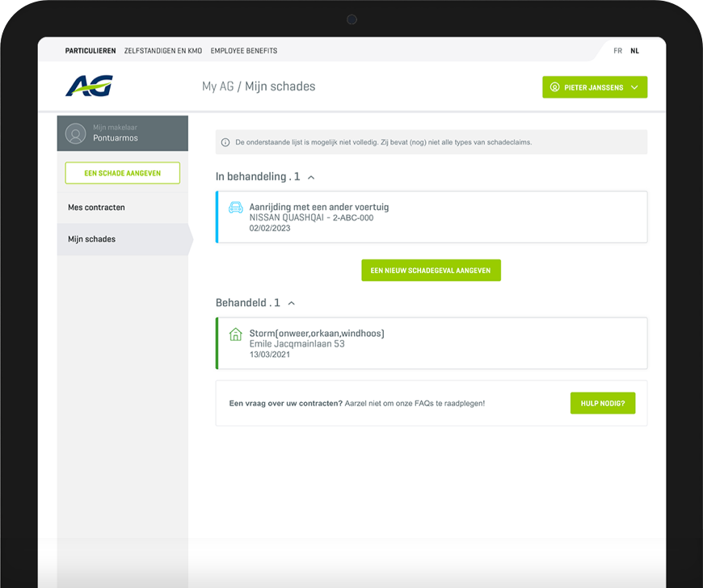Screen dimensions: 703x588
Task: Switch language to FR
Action: click(617, 51)
